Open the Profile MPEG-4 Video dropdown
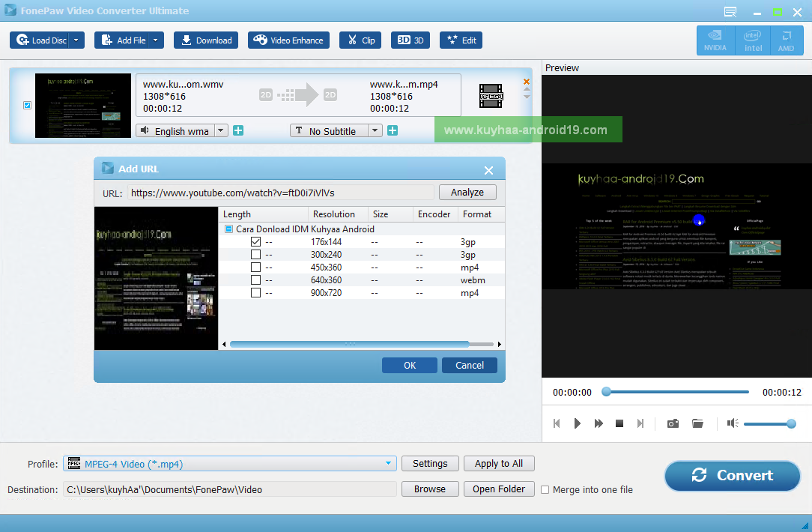 230,464
